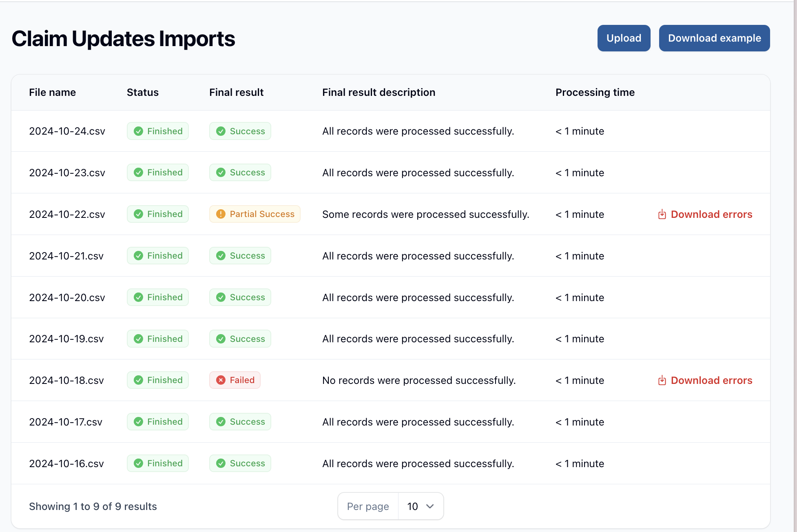Screen dimensions: 797x532
Task: Click the Partial Success warning icon
Action: [x=221, y=214]
